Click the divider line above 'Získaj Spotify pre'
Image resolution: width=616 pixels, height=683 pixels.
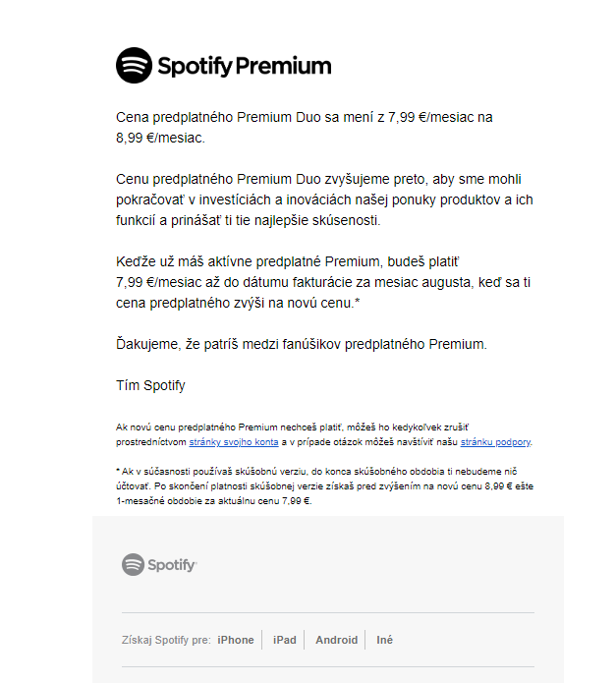coord(328,612)
